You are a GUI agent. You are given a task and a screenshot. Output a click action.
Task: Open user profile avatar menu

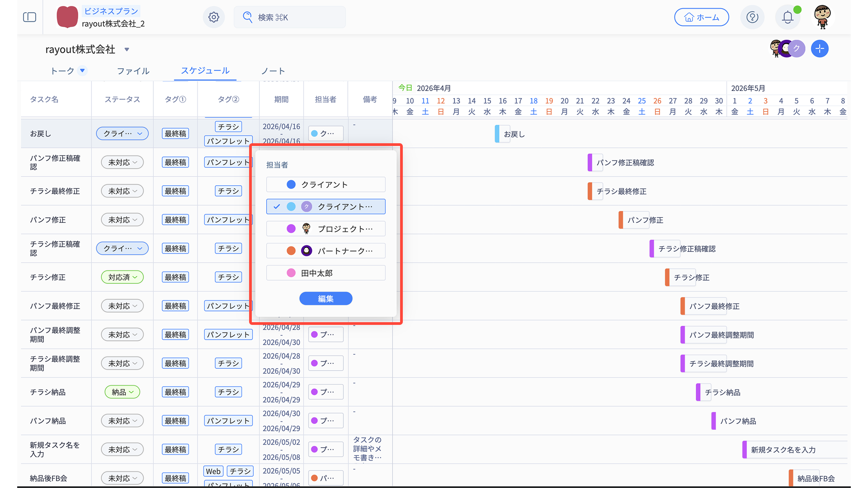tap(822, 17)
